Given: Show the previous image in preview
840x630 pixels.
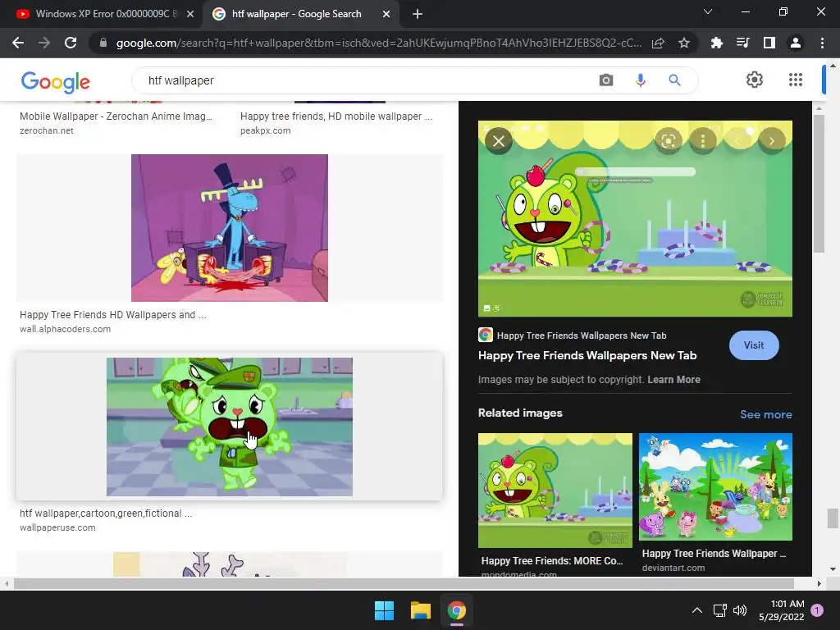Looking at the screenshot, I should coord(737,141).
